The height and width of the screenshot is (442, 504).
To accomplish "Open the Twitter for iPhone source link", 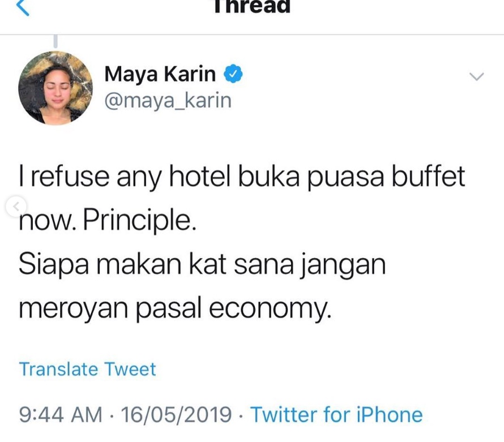I will pos(336,414).
